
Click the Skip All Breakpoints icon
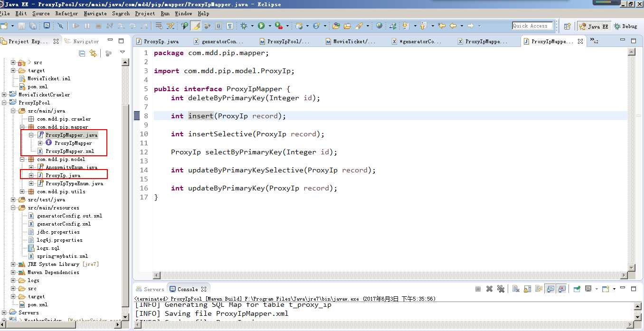coord(60,26)
